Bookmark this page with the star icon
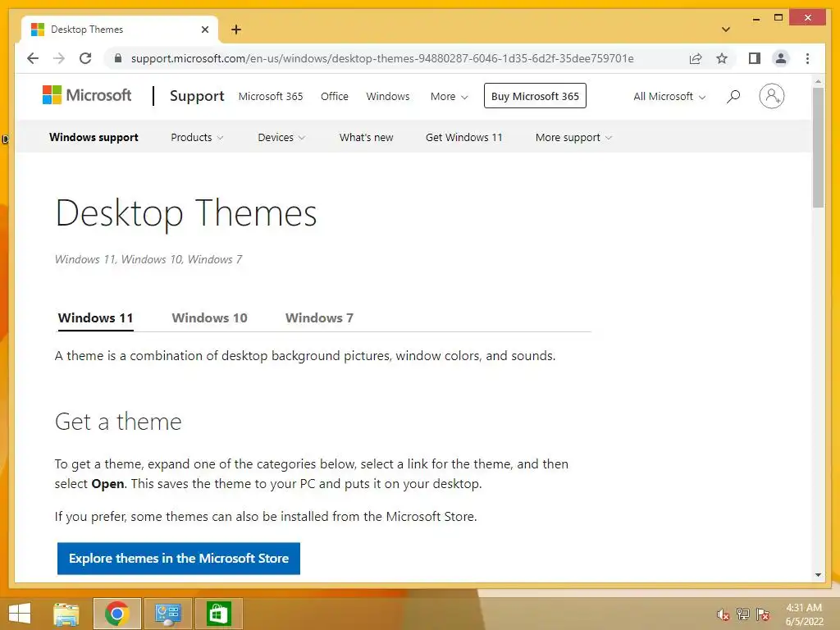This screenshot has height=630, width=840. pos(722,58)
